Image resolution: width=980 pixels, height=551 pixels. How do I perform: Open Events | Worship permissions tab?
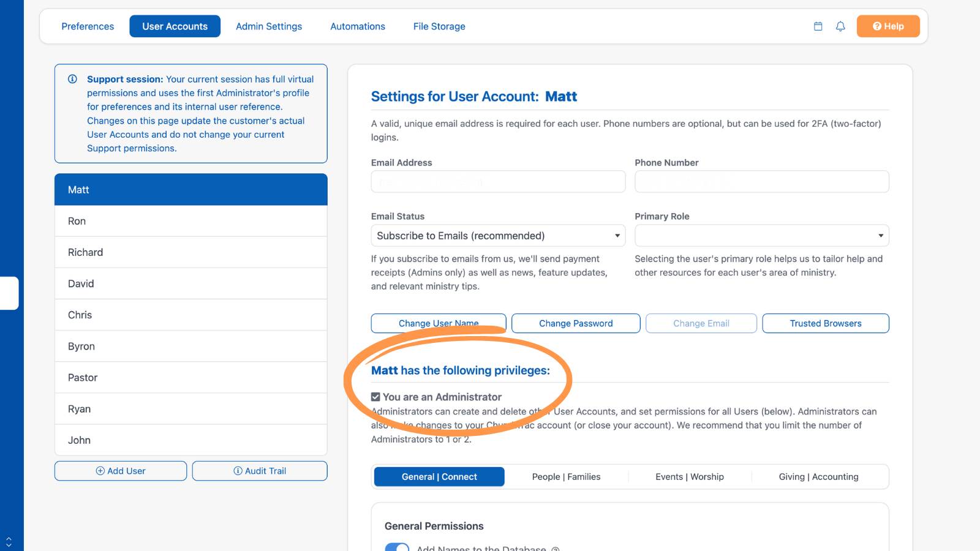[690, 477]
